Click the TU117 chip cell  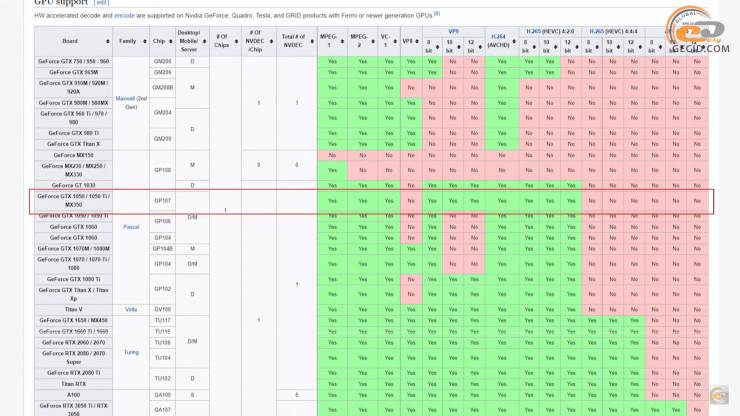click(162, 321)
